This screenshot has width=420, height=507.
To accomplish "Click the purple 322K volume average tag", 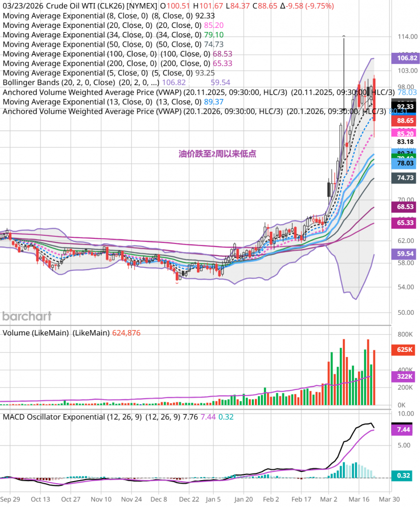I will pos(405,377).
